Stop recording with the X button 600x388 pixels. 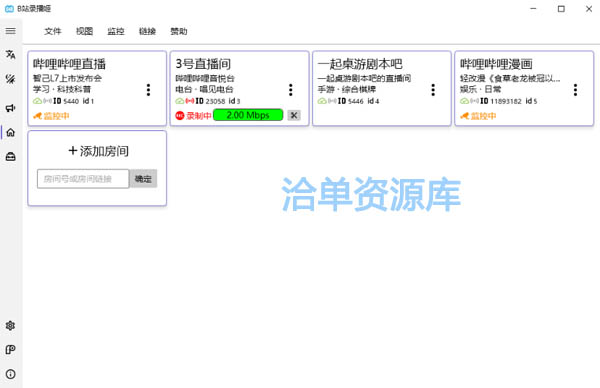[294, 115]
